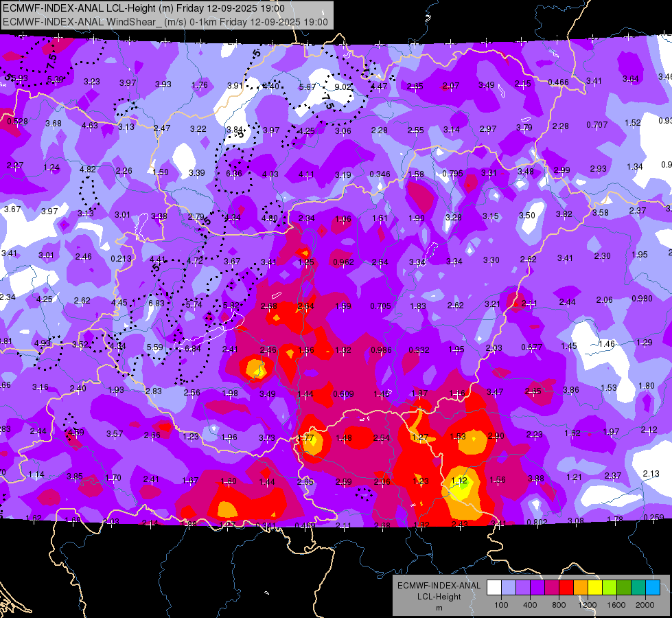672x618 pixels.
Task: Click the wind shear value 0.980
Action: pyautogui.click(x=642, y=298)
